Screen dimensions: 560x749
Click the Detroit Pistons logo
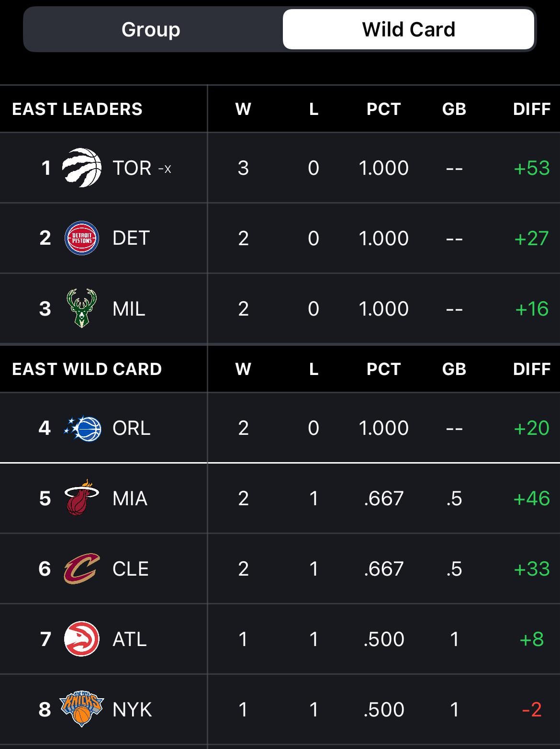[82, 238]
